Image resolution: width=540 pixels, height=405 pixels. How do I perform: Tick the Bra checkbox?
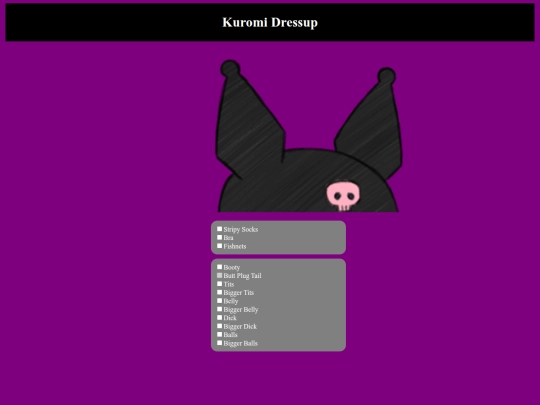[219, 237]
